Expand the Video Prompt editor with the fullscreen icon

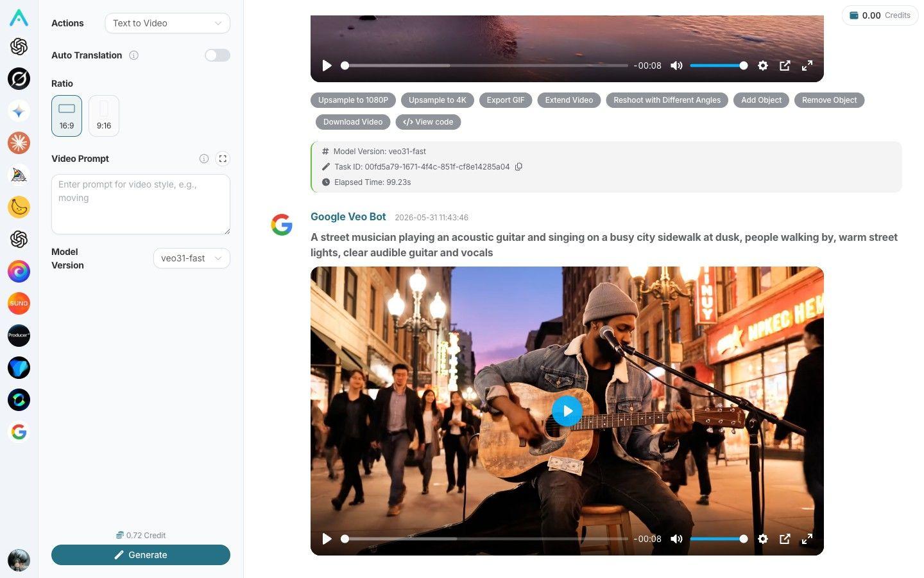point(223,159)
